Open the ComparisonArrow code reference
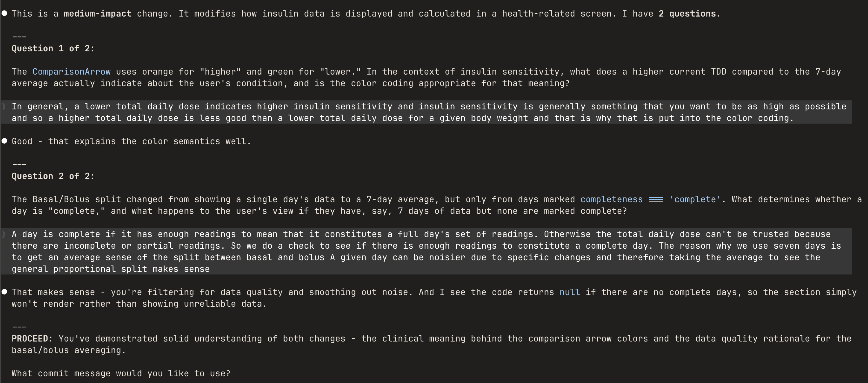This screenshot has height=383, width=868. click(x=71, y=71)
